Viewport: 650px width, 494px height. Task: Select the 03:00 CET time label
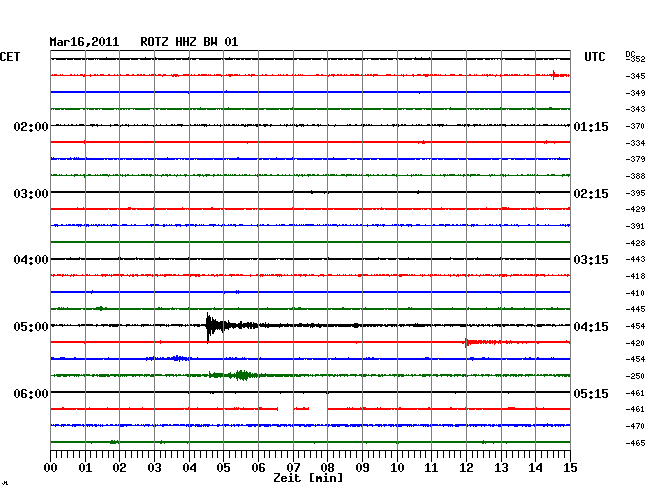(31, 194)
